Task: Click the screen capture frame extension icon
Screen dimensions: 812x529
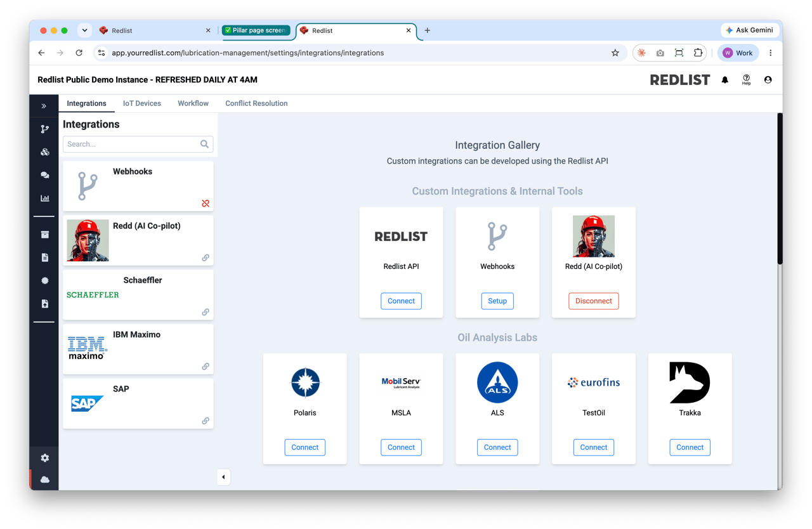Action: click(679, 53)
